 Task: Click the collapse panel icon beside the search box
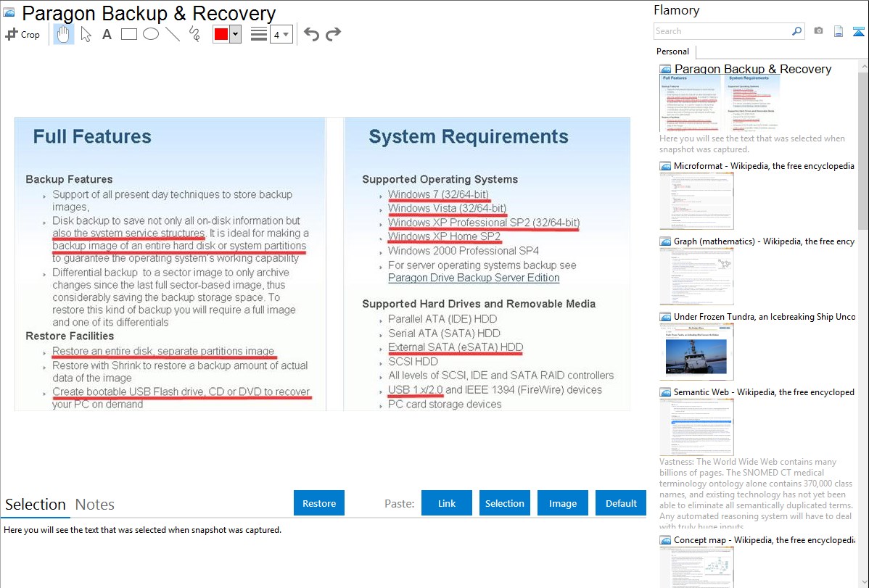pyautogui.click(x=858, y=32)
